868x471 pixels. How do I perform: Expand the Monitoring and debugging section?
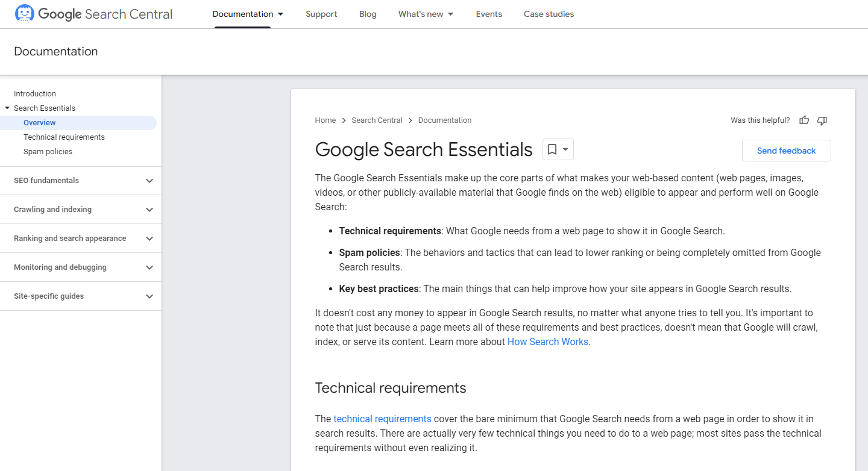point(149,267)
